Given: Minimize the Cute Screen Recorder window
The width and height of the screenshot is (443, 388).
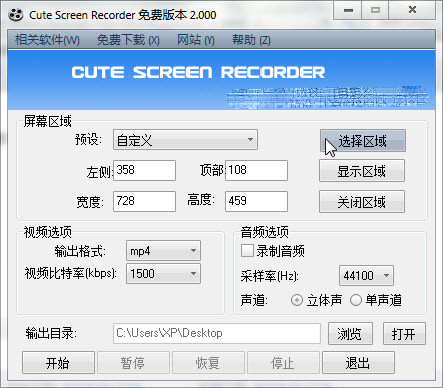Looking at the screenshot, I should (x=348, y=10).
